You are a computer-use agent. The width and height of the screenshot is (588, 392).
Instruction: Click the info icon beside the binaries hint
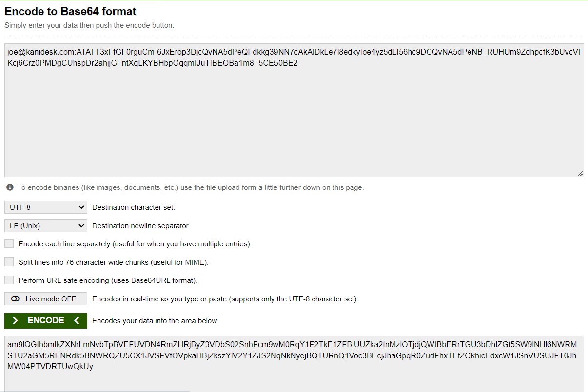pos(10,187)
